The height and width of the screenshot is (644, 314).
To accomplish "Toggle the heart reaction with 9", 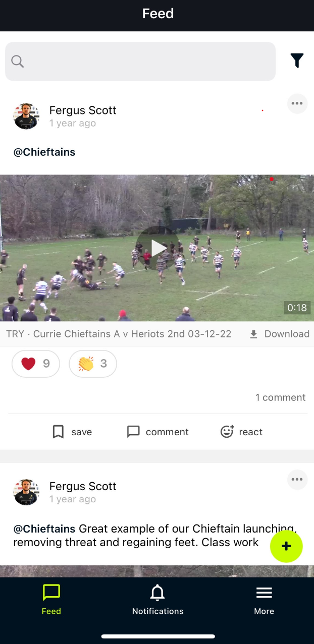I will [36, 364].
